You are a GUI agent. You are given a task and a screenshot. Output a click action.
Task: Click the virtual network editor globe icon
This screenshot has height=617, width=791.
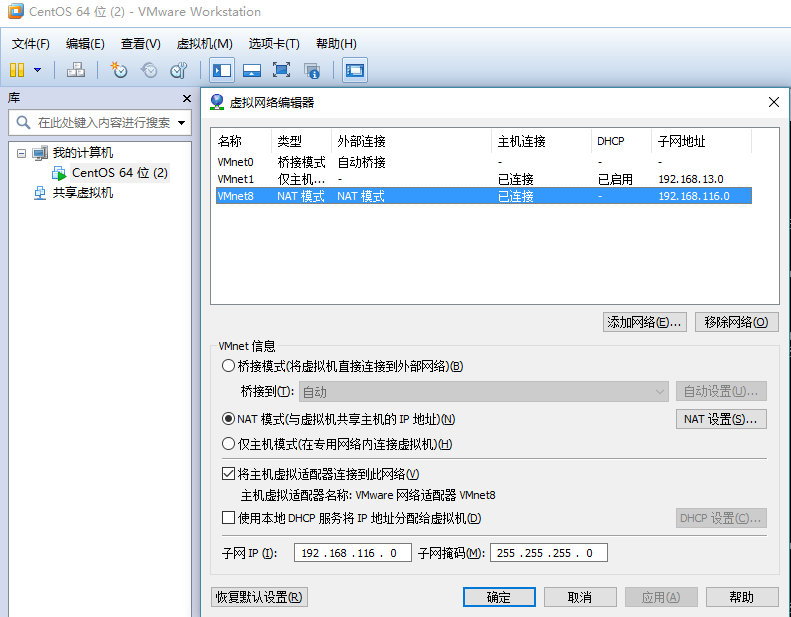coord(217,102)
